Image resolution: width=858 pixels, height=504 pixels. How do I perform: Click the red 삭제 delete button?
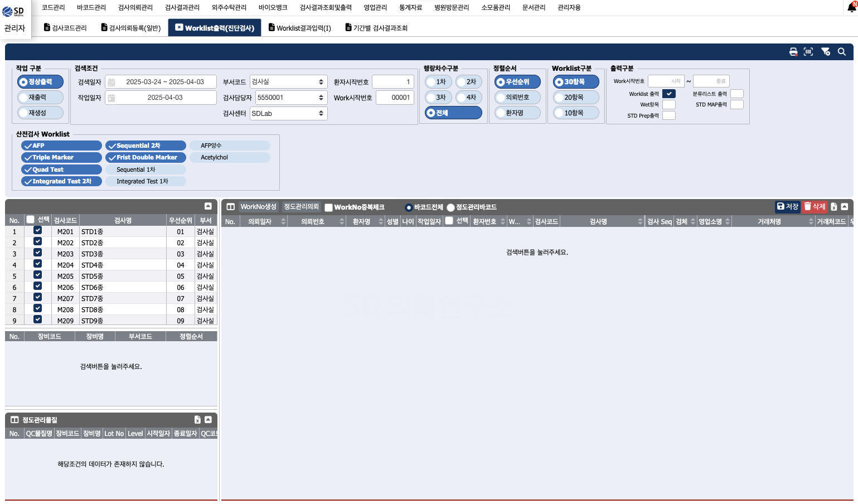click(x=815, y=207)
